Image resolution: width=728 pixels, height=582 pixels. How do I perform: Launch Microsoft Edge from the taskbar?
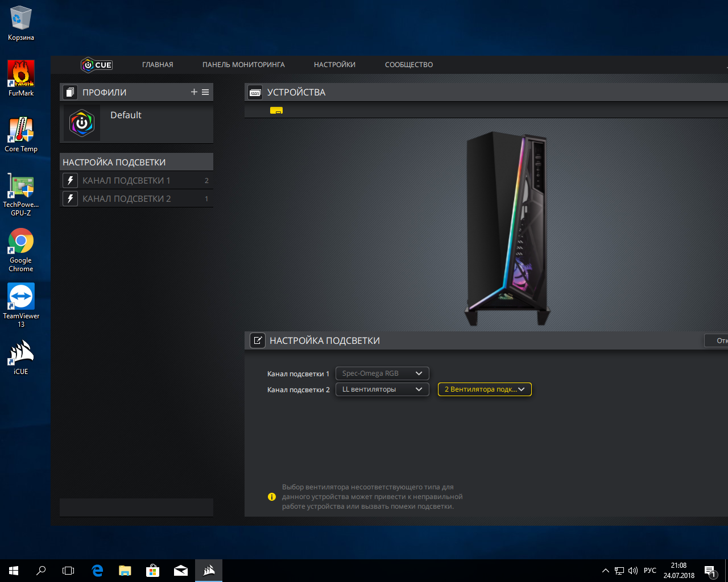coord(97,571)
